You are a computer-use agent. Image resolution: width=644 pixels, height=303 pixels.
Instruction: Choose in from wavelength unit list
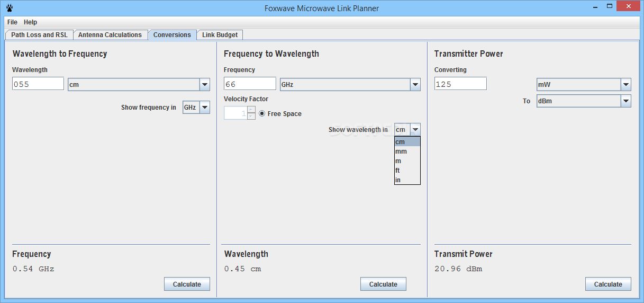coord(407,180)
